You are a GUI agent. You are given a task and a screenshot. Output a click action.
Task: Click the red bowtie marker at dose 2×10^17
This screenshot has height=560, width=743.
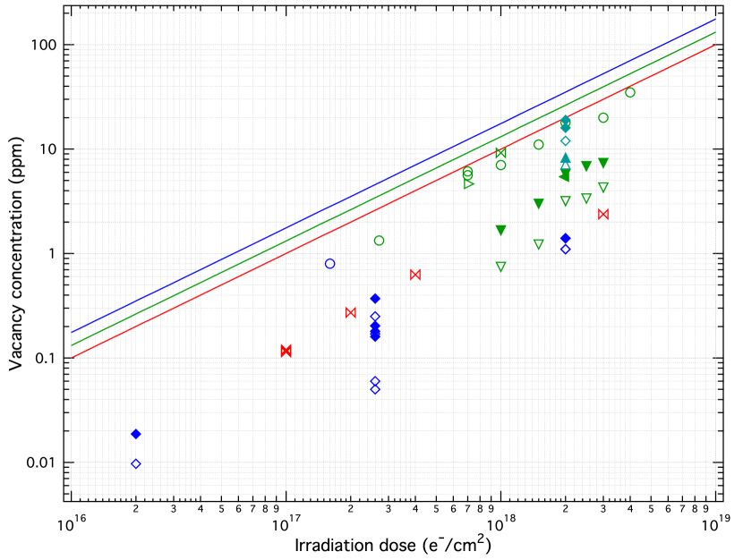pyautogui.click(x=351, y=313)
